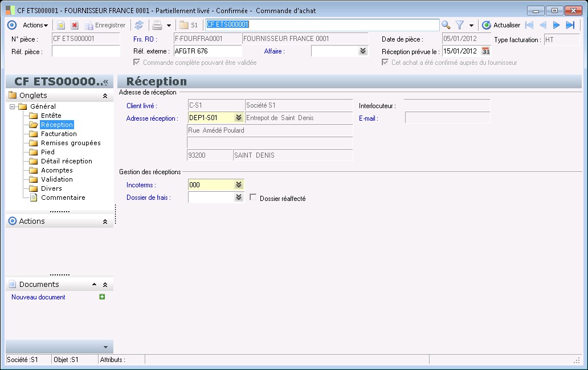Select Facturation in the Onglets tree
The image size is (588, 370).
[x=59, y=134]
